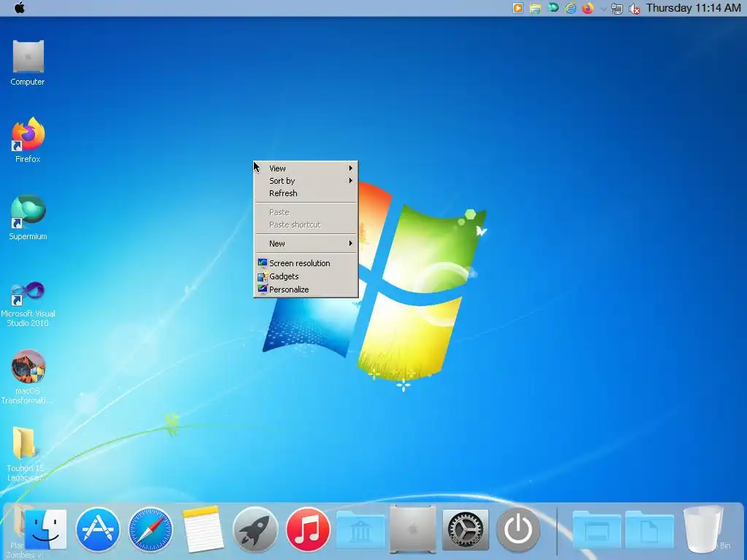Click the muted volume speaker icon
This screenshot has height=560, width=747.
[x=635, y=9]
